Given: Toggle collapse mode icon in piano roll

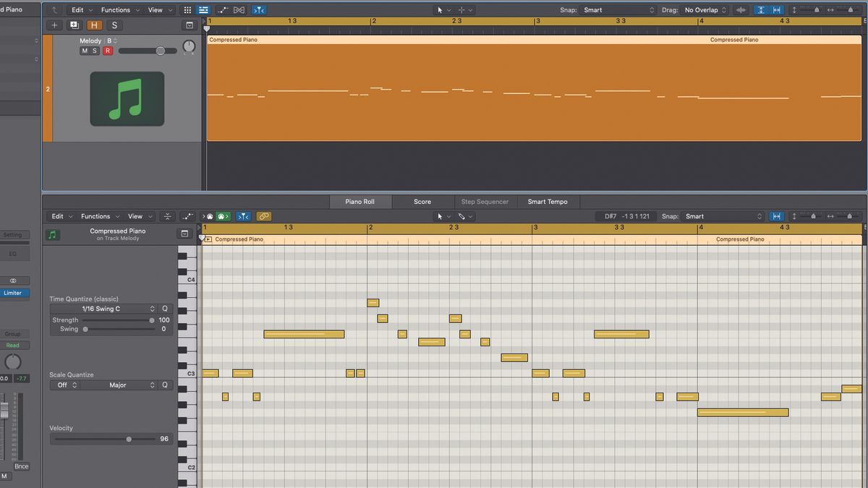Looking at the screenshot, I should pyautogui.click(x=168, y=216).
